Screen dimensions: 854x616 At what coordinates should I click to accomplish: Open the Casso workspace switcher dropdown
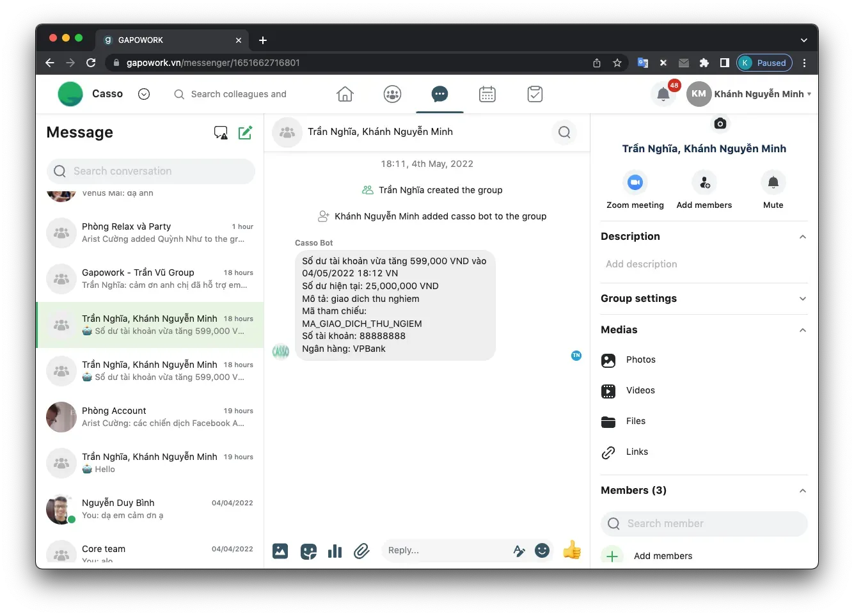[x=144, y=94]
